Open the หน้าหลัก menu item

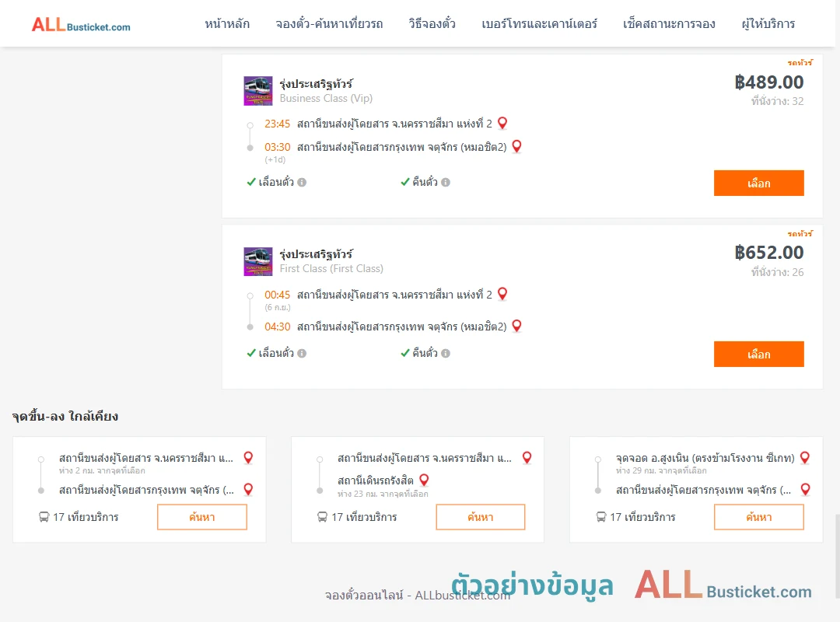point(227,23)
